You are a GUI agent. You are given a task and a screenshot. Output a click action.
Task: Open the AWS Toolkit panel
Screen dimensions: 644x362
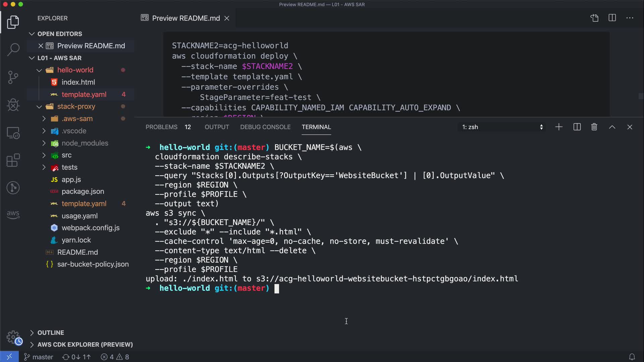[13, 215]
